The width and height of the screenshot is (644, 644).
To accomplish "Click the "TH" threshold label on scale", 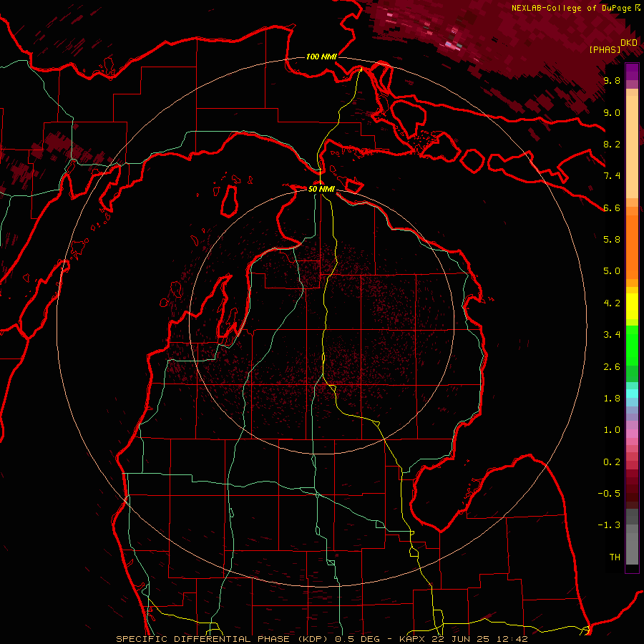I will point(615,557).
